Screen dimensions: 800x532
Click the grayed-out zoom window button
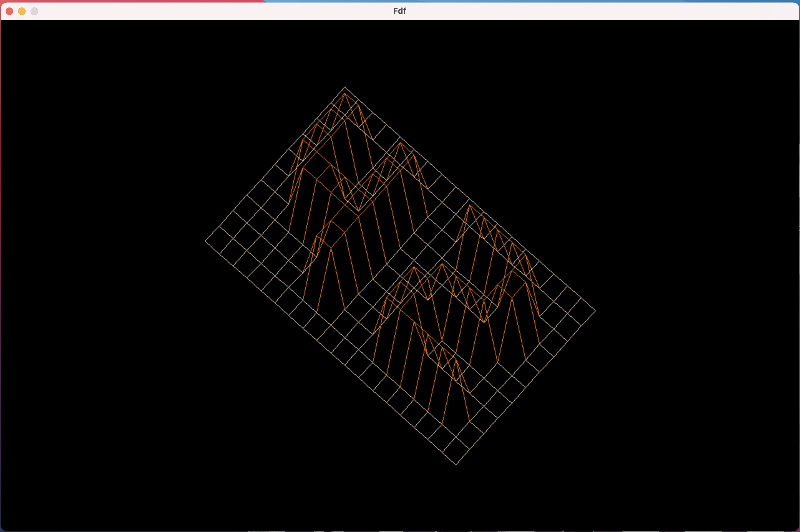click(x=34, y=11)
